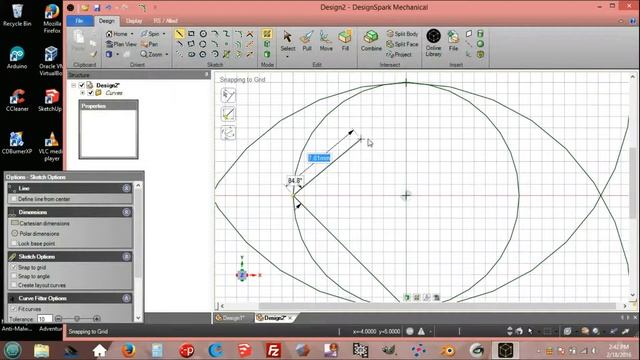Expand the Curves tree node
This screenshot has width=640, height=360.
pyautogui.click(x=83, y=93)
